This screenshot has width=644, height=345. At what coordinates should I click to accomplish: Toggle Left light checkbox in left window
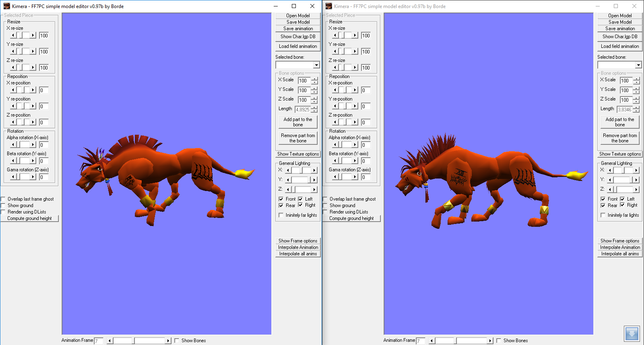(300, 199)
